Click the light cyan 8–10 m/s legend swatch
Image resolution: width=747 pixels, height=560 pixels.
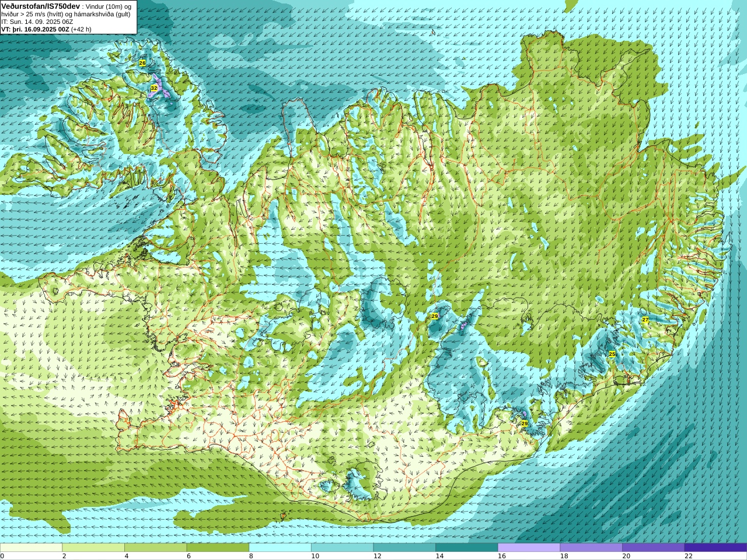(x=280, y=548)
